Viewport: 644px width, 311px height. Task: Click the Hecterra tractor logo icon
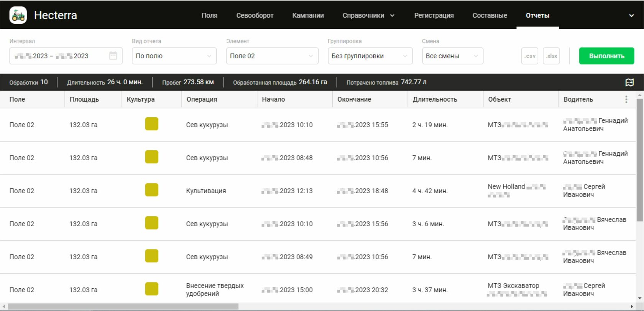18,15
